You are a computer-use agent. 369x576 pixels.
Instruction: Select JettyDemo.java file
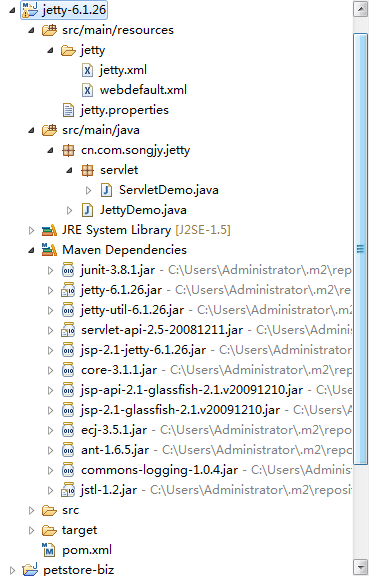click(x=143, y=210)
